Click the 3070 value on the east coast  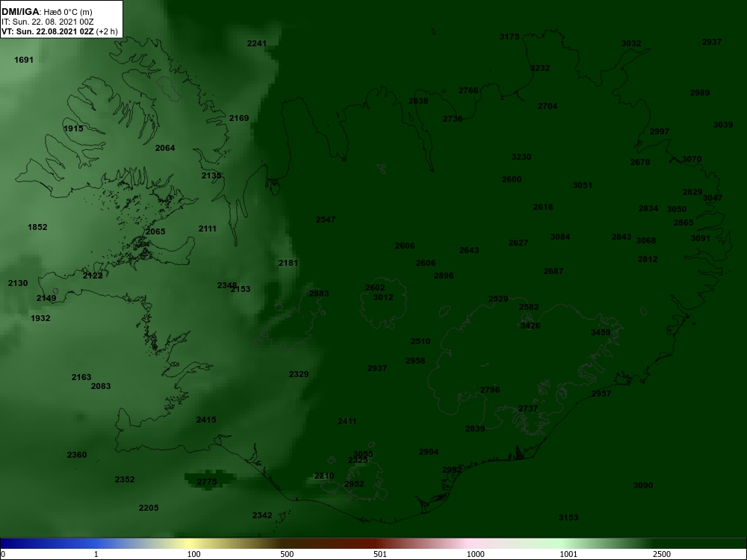692,160
